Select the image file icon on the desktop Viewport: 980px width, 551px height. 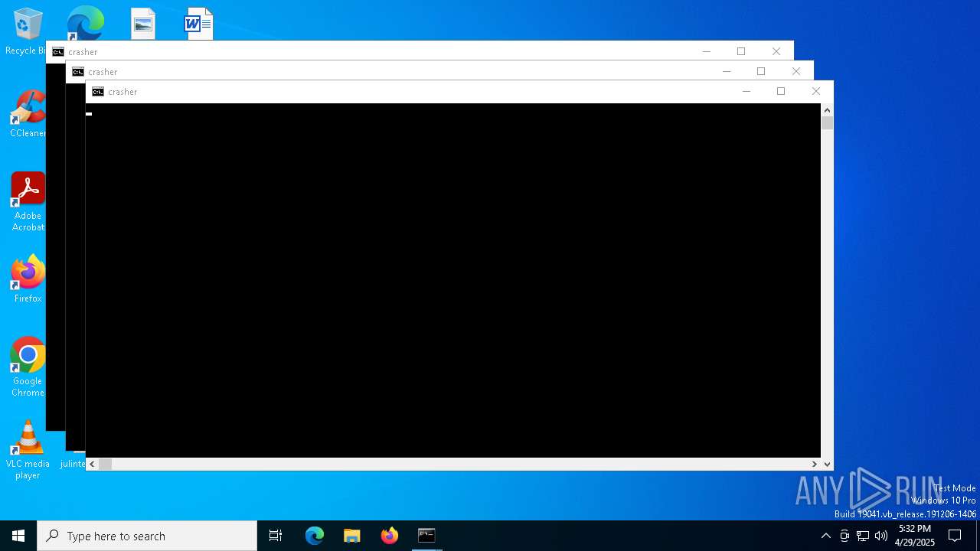click(x=143, y=24)
